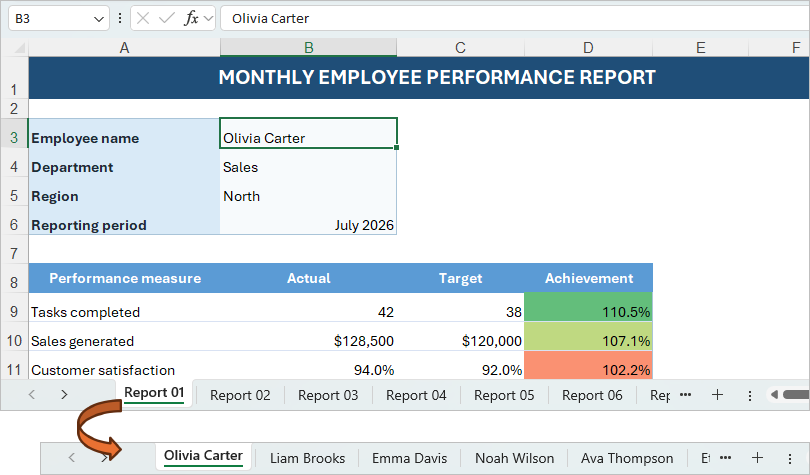Click the Name Box showing B3
Viewport: 810px width, 475px height.
pyautogui.click(x=58, y=19)
